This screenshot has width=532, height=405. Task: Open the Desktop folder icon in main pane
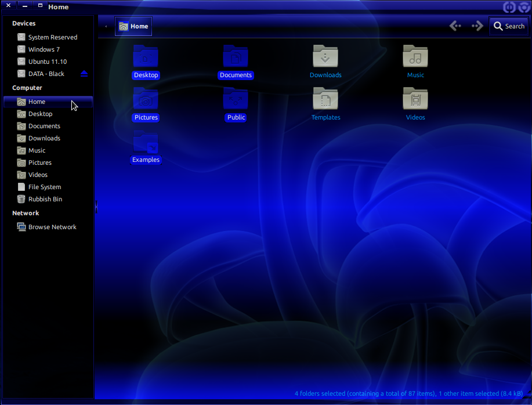tap(146, 57)
